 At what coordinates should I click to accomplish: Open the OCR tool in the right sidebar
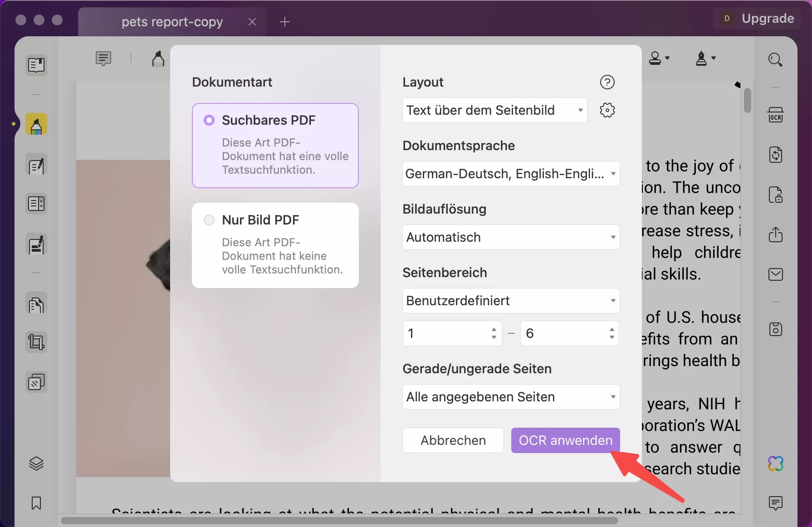pos(776,114)
